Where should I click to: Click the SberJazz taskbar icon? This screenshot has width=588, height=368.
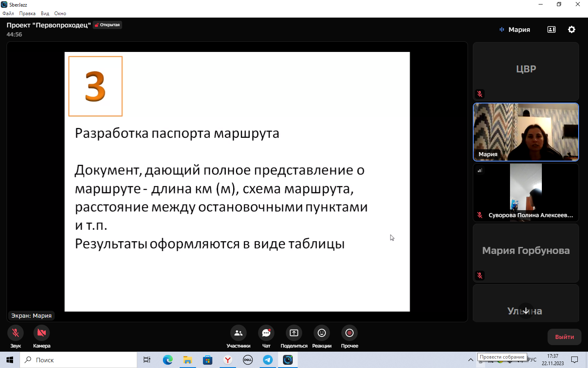(x=288, y=360)
